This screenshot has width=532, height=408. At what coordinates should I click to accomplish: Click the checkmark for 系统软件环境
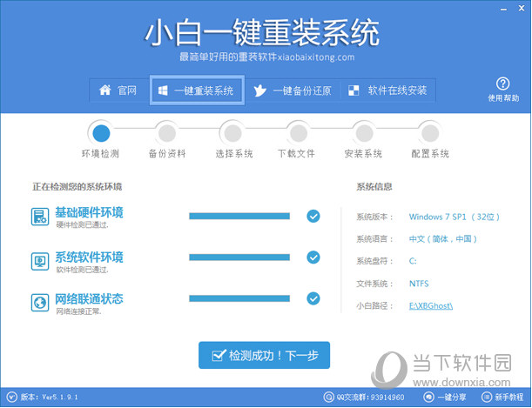[313, 258]
